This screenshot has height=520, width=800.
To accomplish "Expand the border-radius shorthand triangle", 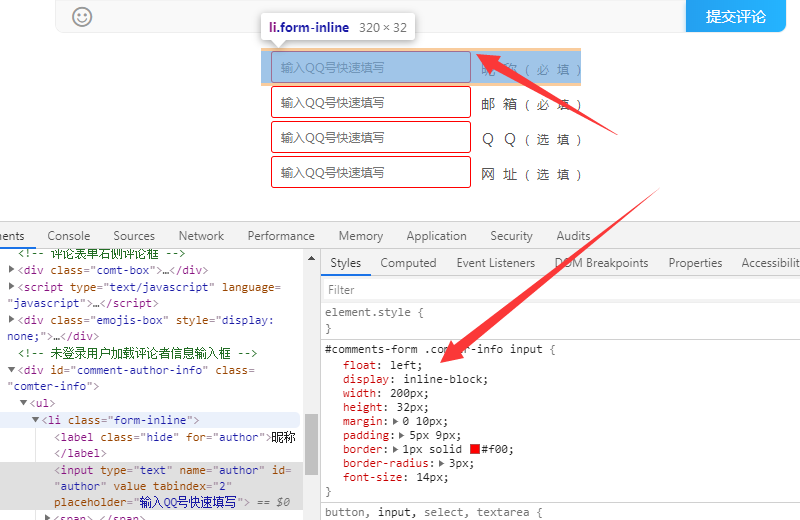I will click(441, 463).
